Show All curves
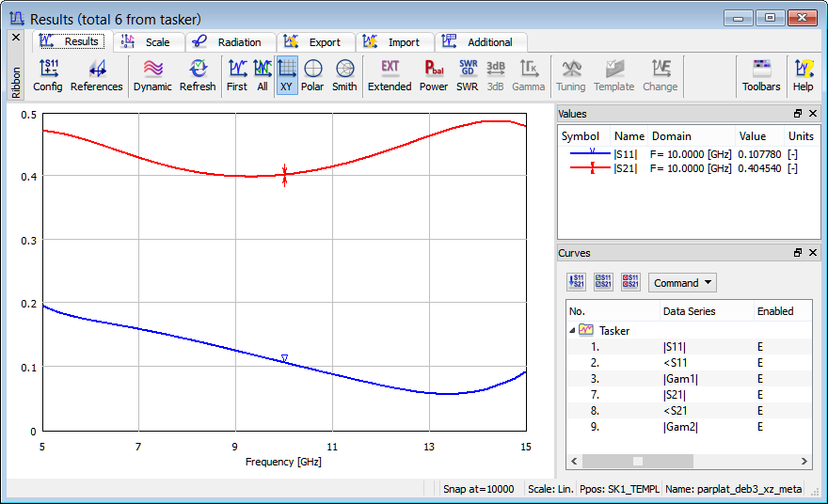Viewport: 828px width, 504px height. 263,75
